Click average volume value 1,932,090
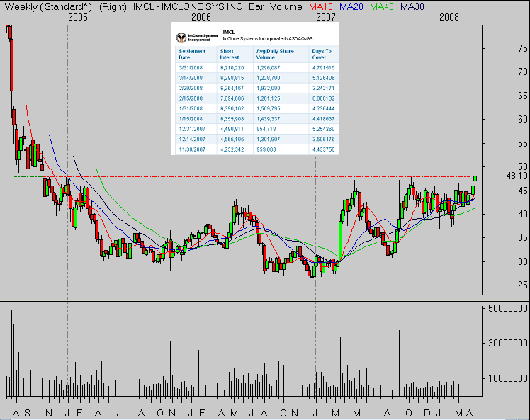The image size is (530, 420). [x=269, y=89]
